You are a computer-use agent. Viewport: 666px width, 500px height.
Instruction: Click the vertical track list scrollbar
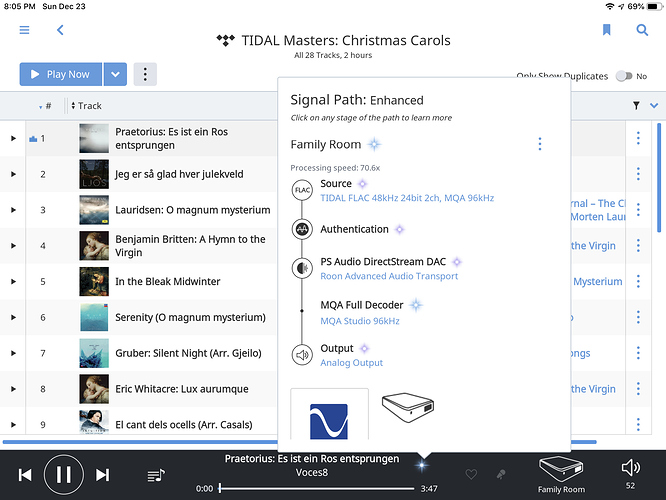[x=659, y=178]
